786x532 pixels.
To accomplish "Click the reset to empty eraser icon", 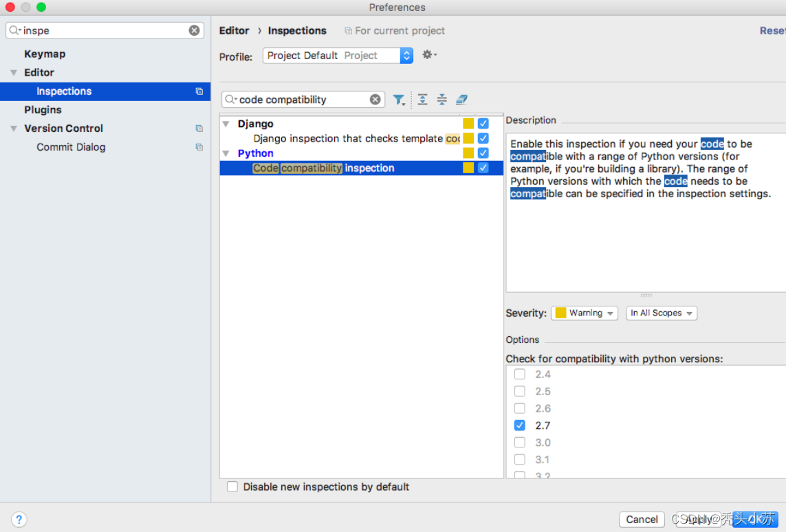I will point(461,99).
